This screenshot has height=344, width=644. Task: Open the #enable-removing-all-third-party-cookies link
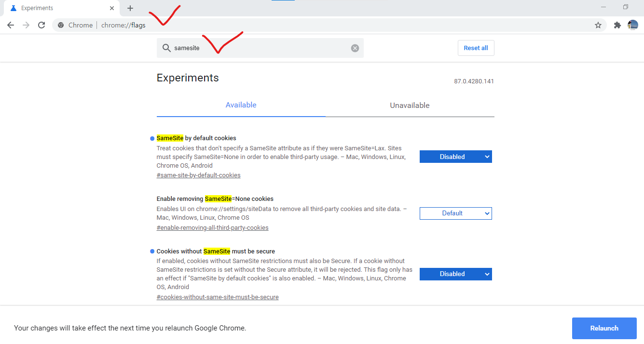(x=213, y=227)
